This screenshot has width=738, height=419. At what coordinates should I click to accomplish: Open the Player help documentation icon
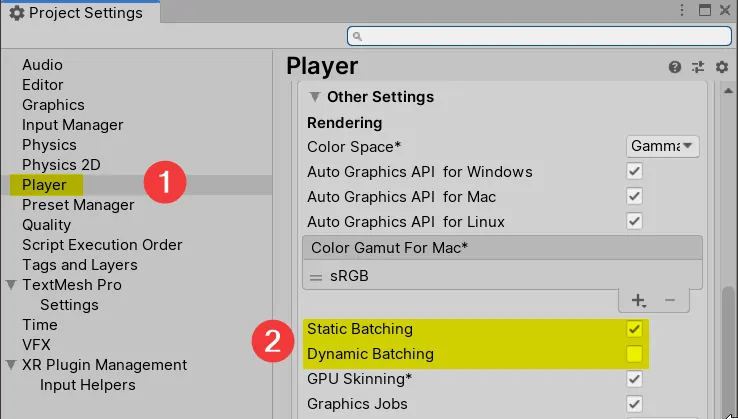tap(675, 67)
